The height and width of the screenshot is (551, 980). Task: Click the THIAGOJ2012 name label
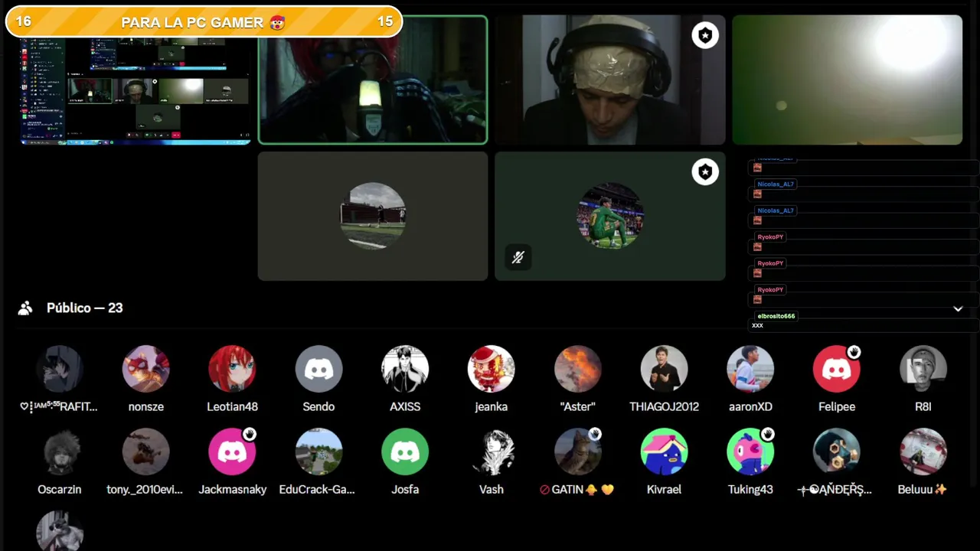pyautogui.click(x=664, y=406)
